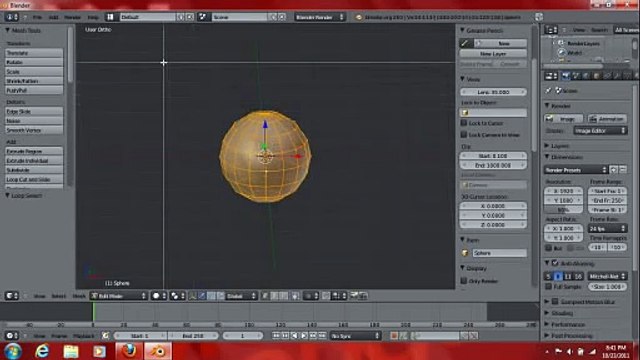
Task: Open the 24 fps frame rate dropdown
Action: pyautogui.click(x=607, y=228)
